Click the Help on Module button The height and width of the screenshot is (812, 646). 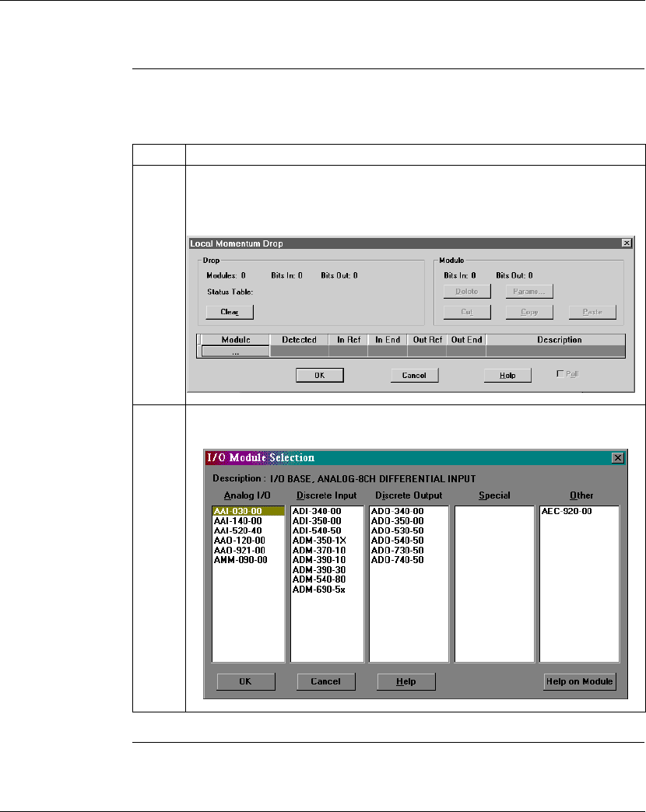click(x=579, y=681)
